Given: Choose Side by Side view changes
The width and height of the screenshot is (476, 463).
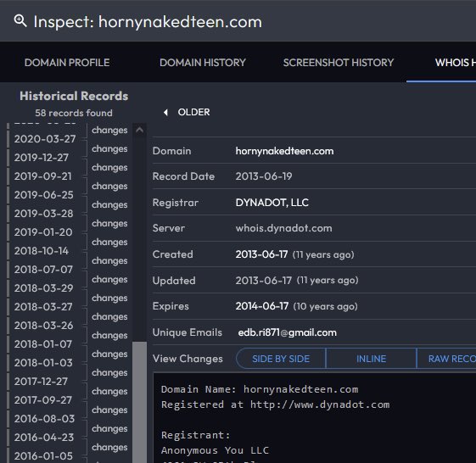Looking at the screenshot, I should [281, 359].
